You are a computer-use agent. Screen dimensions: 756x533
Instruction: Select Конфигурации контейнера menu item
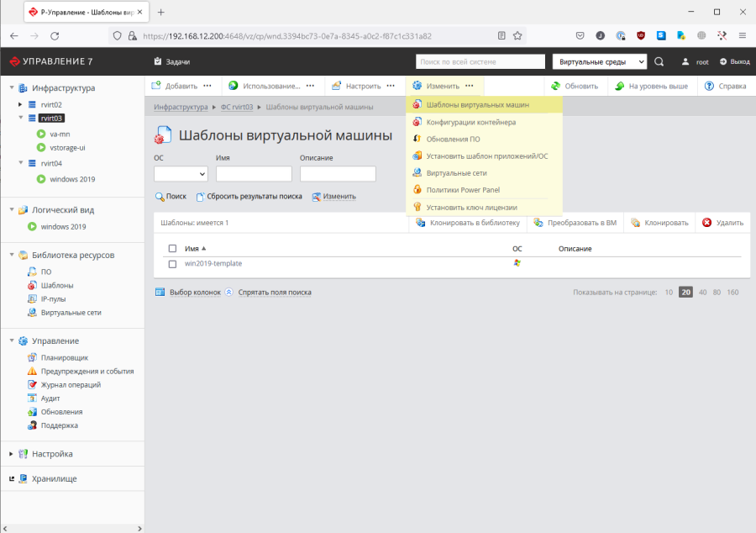pos(470,122)
